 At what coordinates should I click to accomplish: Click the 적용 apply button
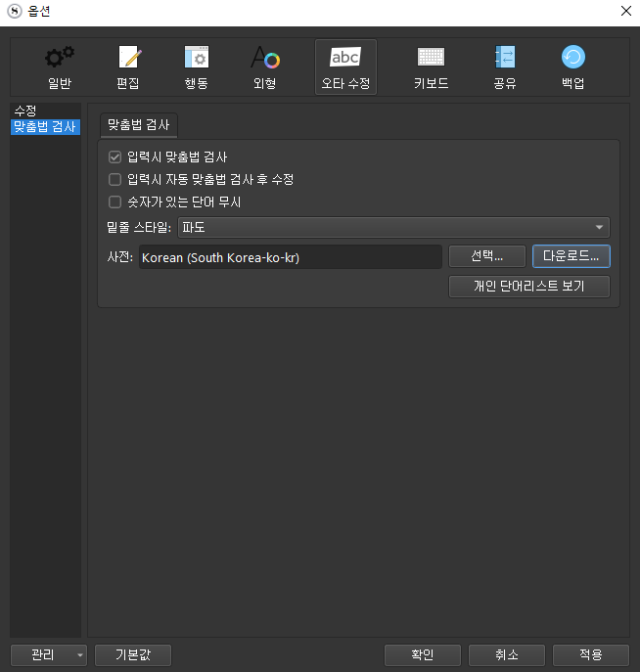[x=591, y=655]
